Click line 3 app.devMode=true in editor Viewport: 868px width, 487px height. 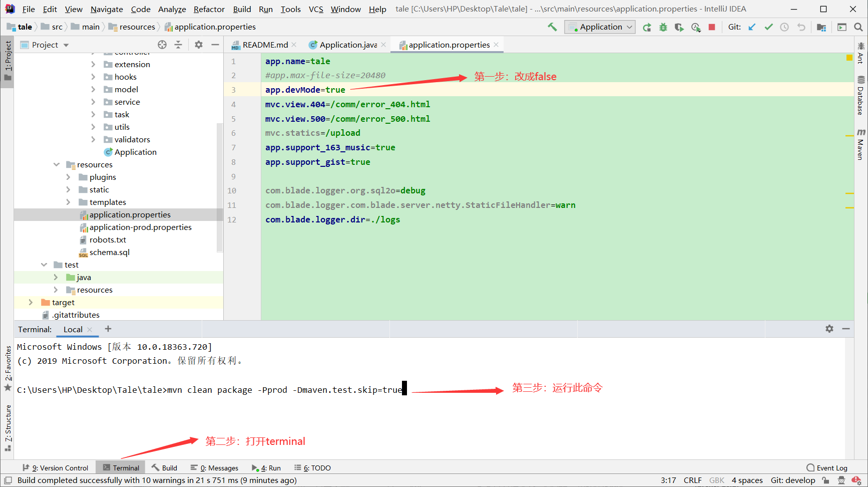click(x=305, y=90)
